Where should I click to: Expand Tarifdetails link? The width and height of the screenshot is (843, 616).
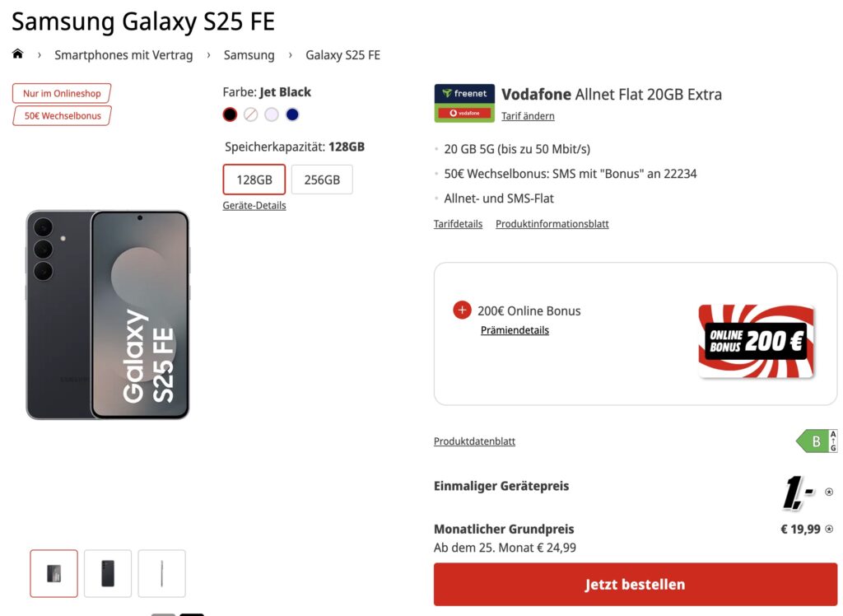[458, 224]
